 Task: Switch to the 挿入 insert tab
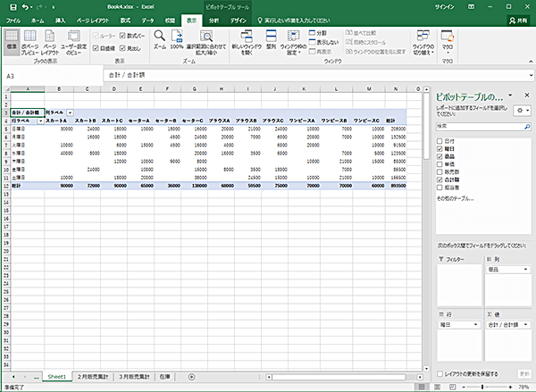60,21
